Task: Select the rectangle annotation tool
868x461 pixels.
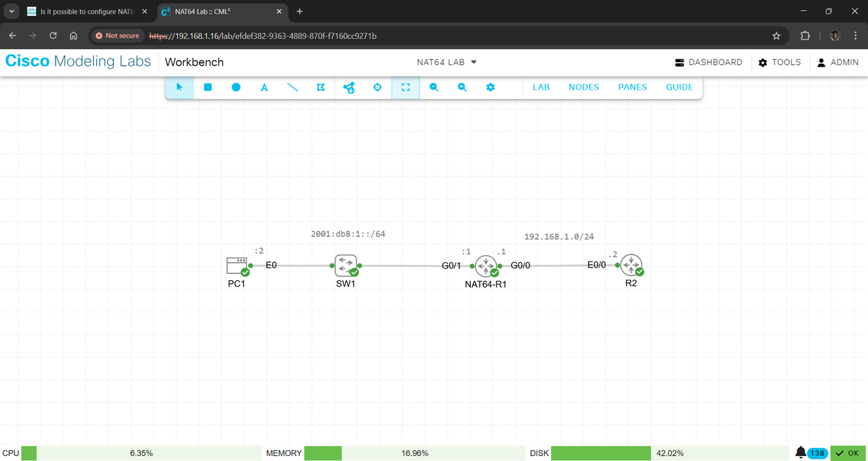Action: tap(208, 87)
